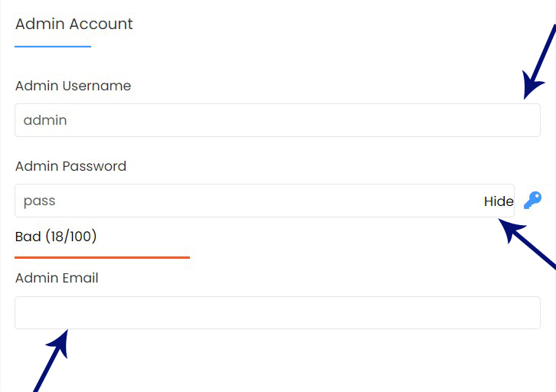Click the key icon to generate password
556x392 pixels.
[532, 201]
